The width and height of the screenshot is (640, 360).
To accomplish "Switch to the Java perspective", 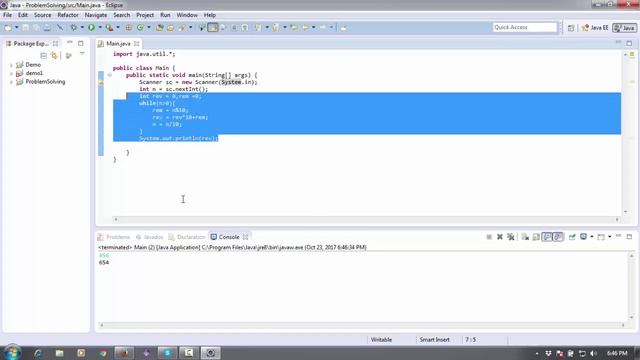I will 625,28.
